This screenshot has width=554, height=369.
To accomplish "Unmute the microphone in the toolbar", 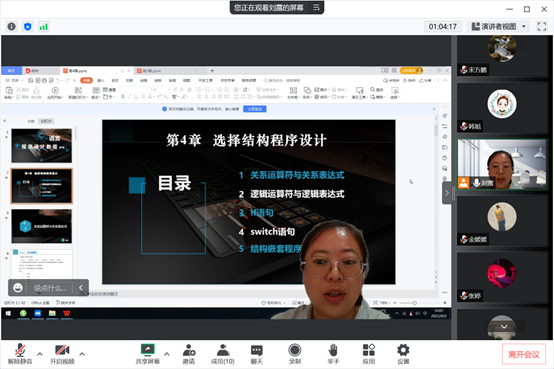I will pyautogui.click(x=20, y=354).
